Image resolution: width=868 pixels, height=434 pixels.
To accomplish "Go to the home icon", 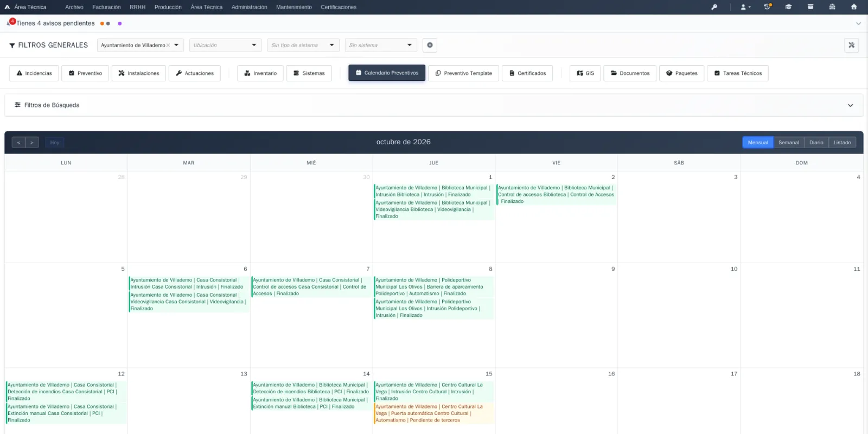I will (853, 7).
